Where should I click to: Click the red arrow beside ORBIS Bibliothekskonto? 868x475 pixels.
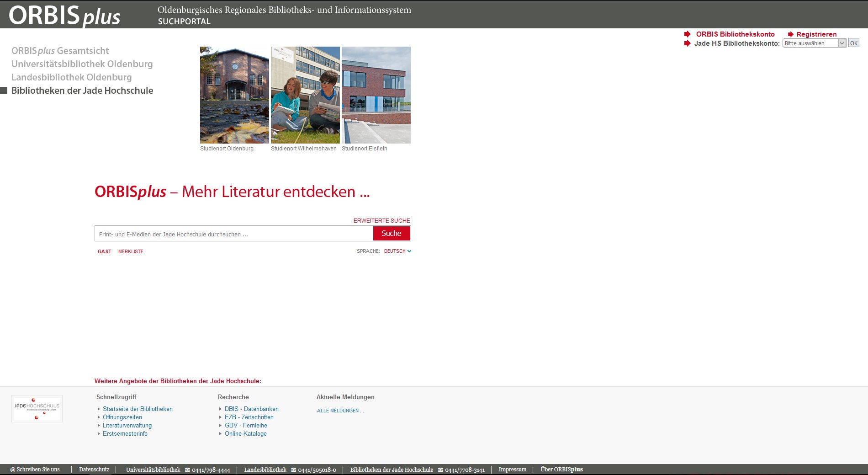click(x=687, y=34)
